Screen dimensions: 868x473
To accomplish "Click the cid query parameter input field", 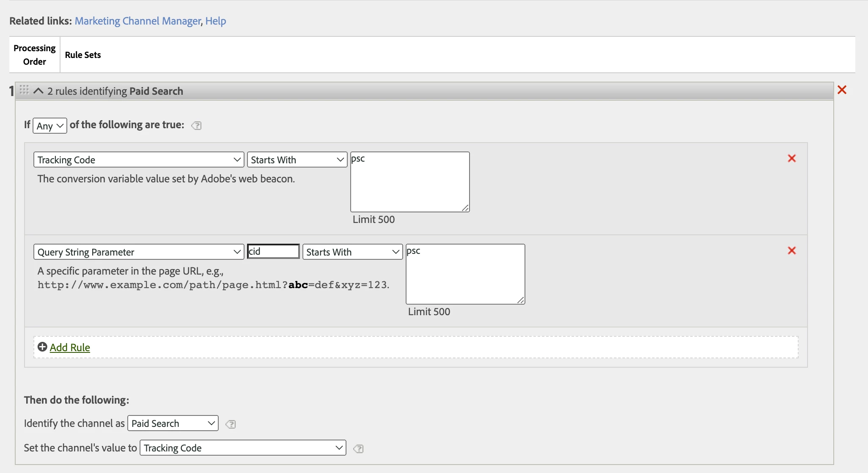I will [273, 251].
